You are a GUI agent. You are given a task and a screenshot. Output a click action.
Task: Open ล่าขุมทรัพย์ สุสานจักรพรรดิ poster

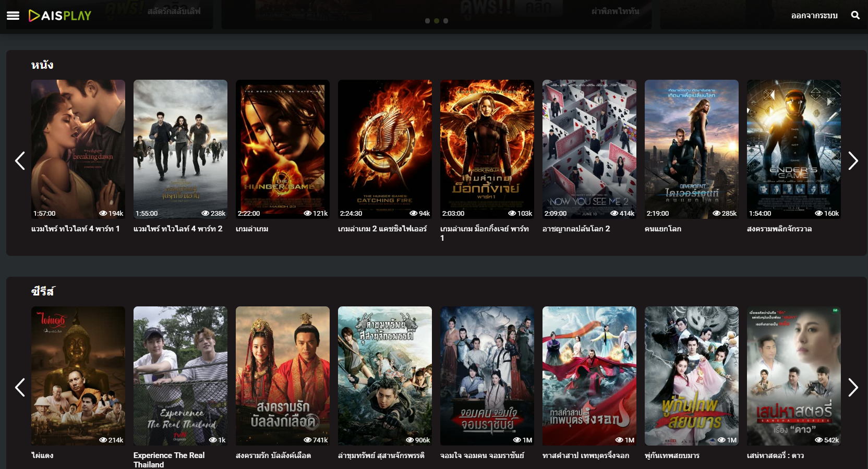pos(385,376)
